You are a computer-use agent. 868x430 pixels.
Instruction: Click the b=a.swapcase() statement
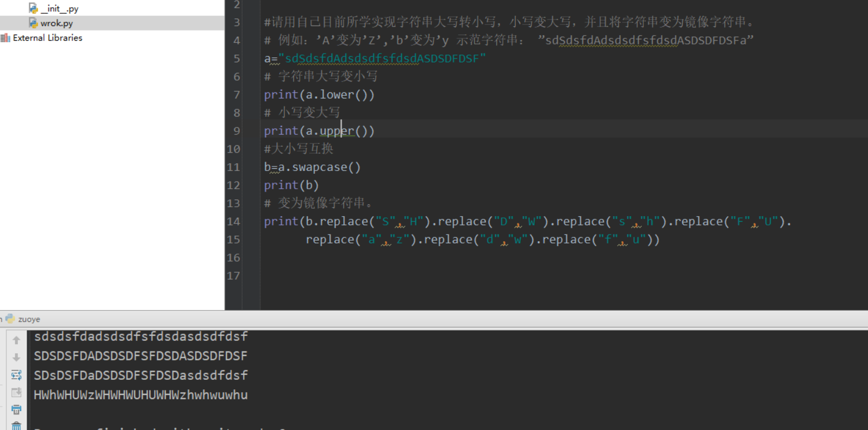point(312,167)
